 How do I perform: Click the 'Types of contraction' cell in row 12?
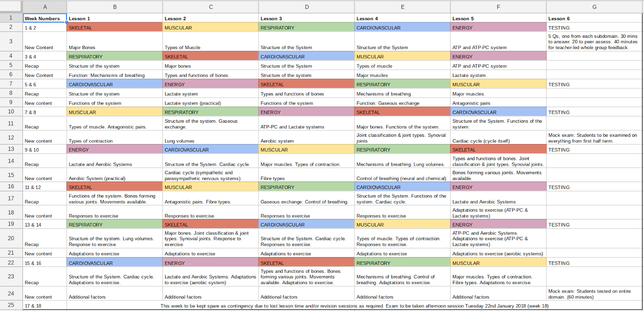click(115, 138)
